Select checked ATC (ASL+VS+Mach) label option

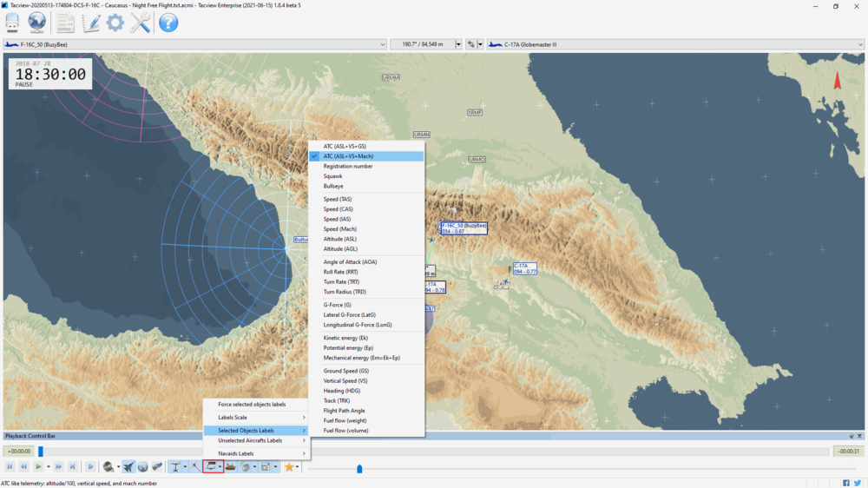pyautogui.click(x=348, y=156)
